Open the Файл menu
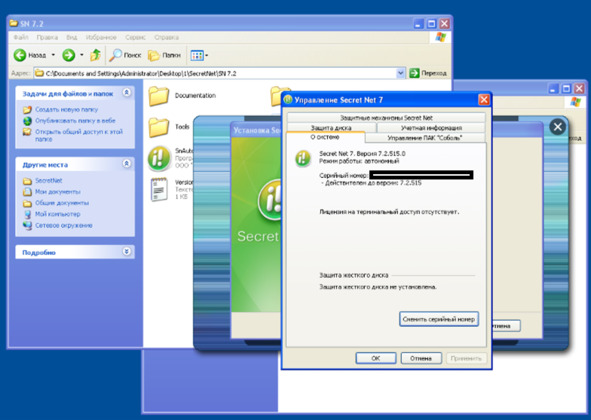The width and height of the screenshot is (591, 420). tap(21, 37)
